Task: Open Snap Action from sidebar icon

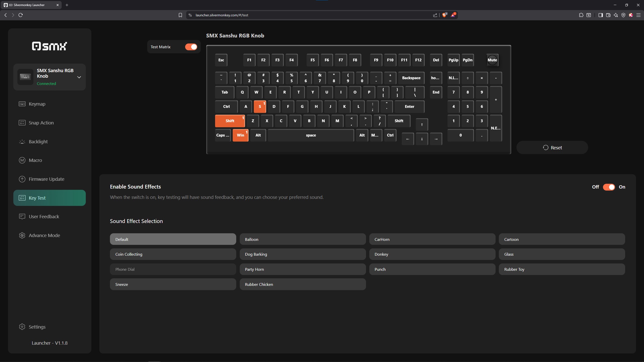Action: coord(22,123)
